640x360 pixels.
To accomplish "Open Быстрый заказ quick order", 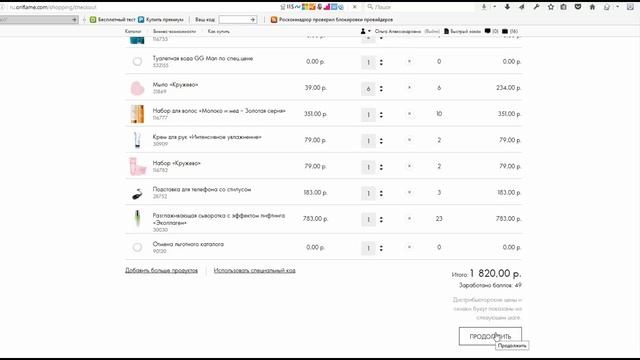I will 462,31.
